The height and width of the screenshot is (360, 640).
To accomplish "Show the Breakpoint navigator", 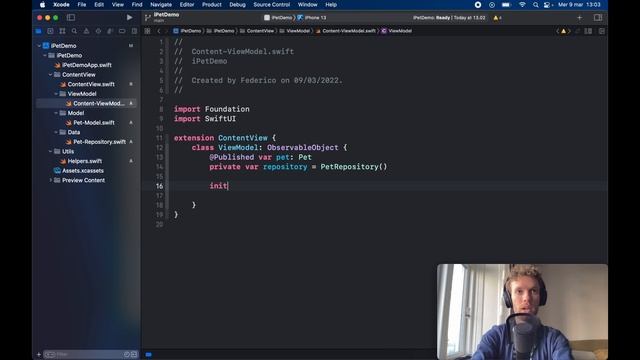I will click(122, 31).
